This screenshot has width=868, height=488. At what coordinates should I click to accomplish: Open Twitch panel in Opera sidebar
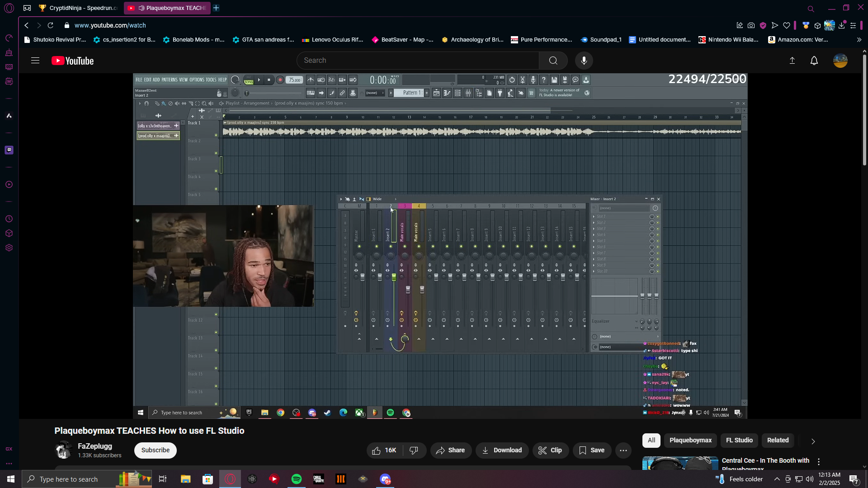click(x=9, y=150)
